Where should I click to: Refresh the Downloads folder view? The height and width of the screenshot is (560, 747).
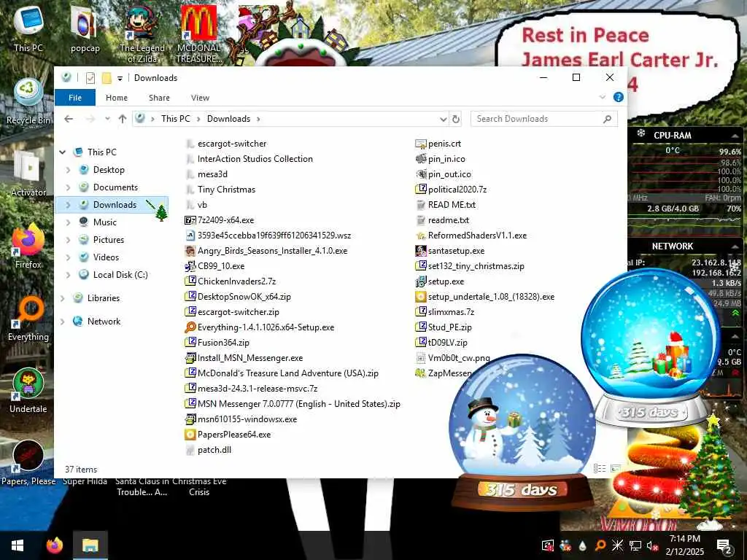(456, 119)
